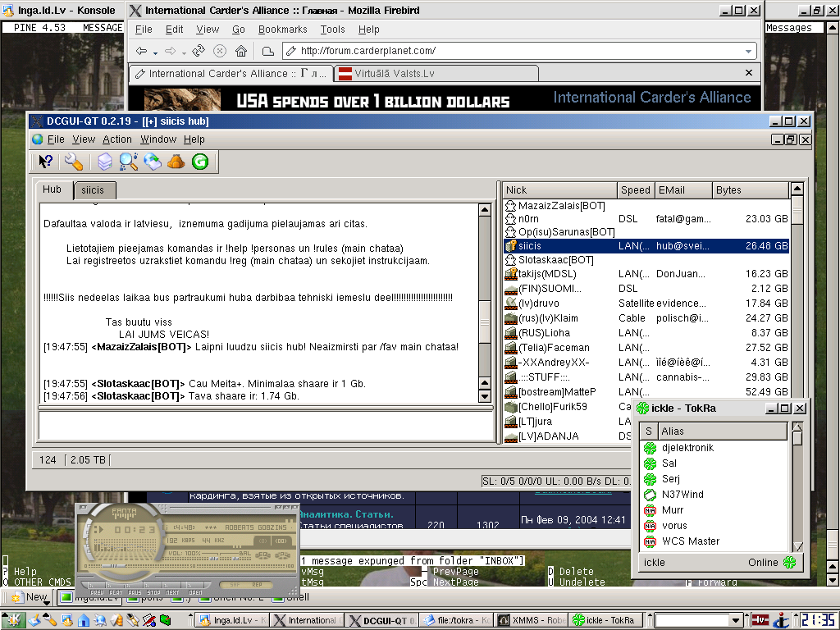Screen dimensions: 840x630
Task: Open the stacked-layers toolbar icon in DCGUI
Action: click(104, 162)
